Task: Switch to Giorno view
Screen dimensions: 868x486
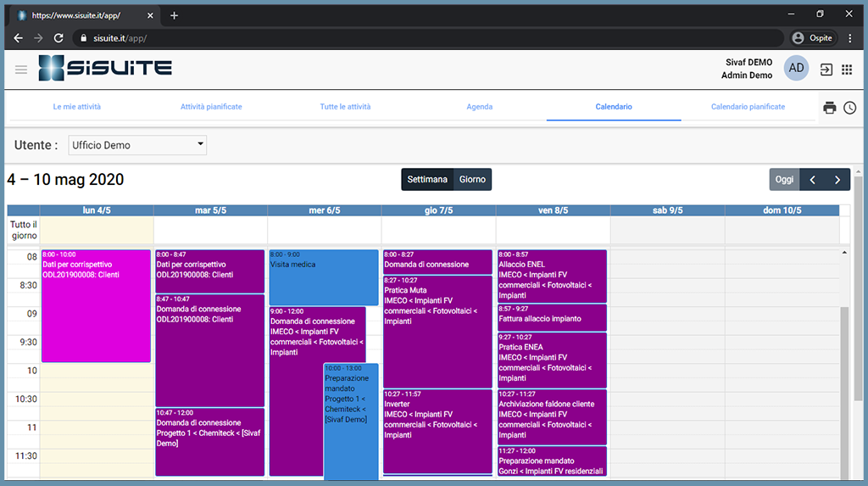Action: click(472, 180)
